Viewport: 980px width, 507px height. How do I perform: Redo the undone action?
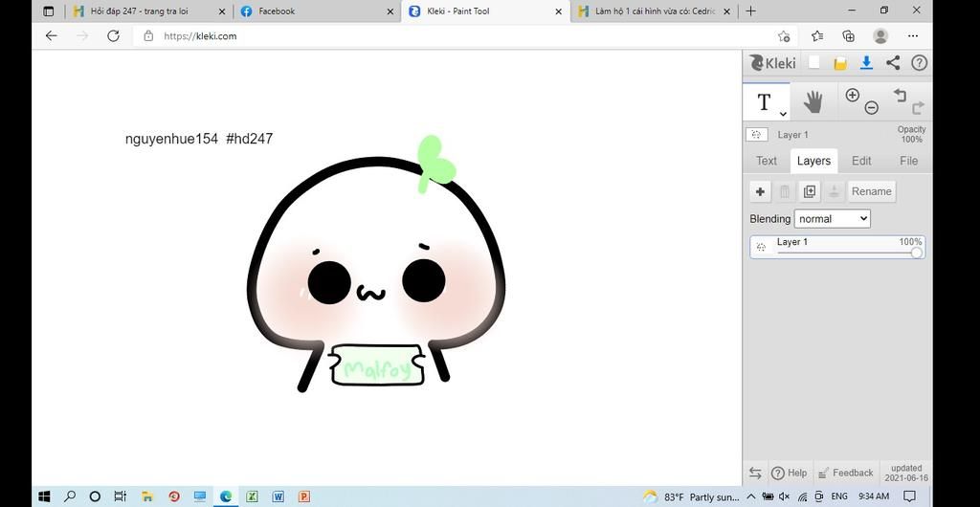click(918, 109)
